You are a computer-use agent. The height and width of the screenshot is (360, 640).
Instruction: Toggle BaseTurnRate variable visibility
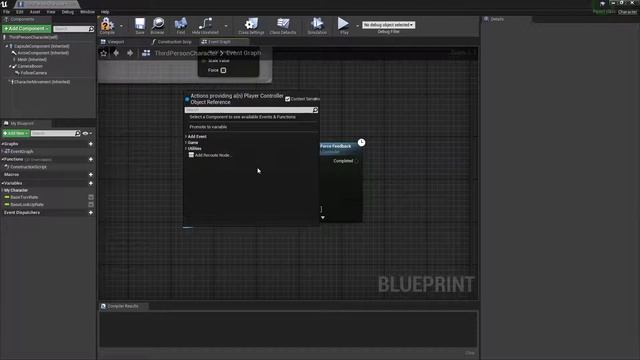(91, 197)
